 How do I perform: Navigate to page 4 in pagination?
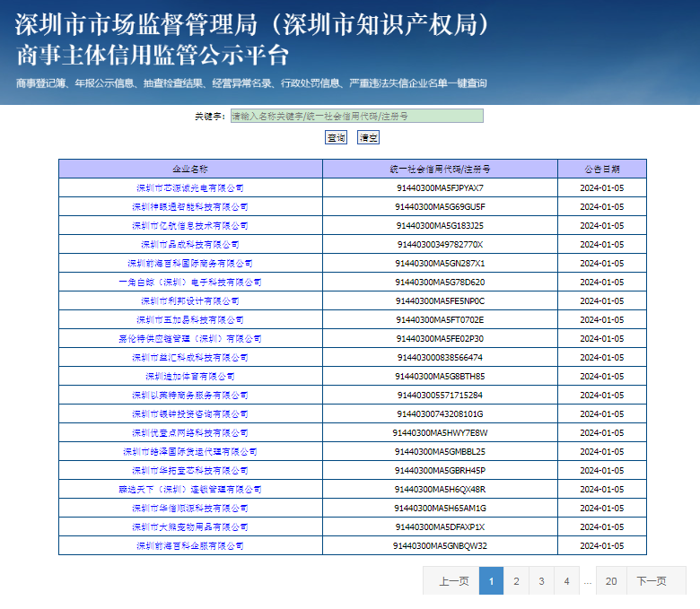[x=566, y=581]
